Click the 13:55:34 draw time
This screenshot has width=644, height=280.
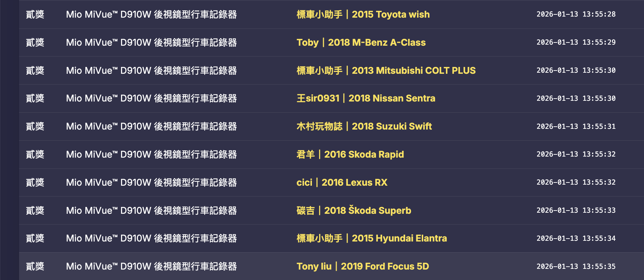click(576, 238)
